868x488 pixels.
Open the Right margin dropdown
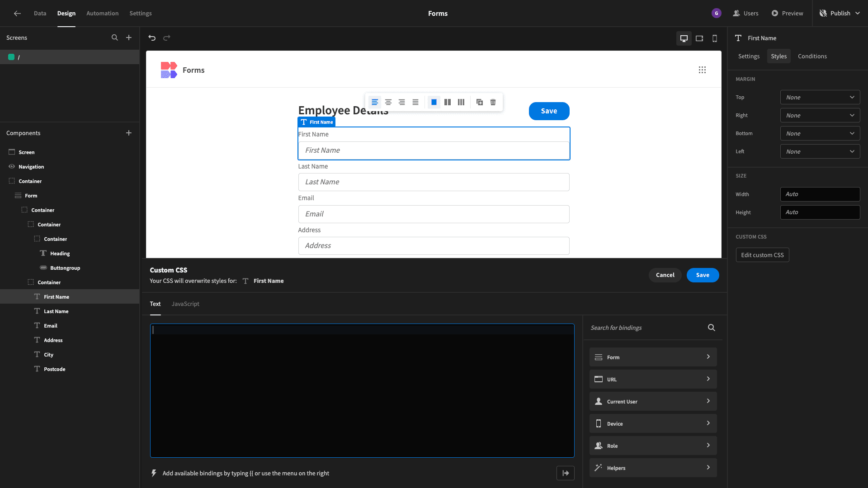coord(820,115)
